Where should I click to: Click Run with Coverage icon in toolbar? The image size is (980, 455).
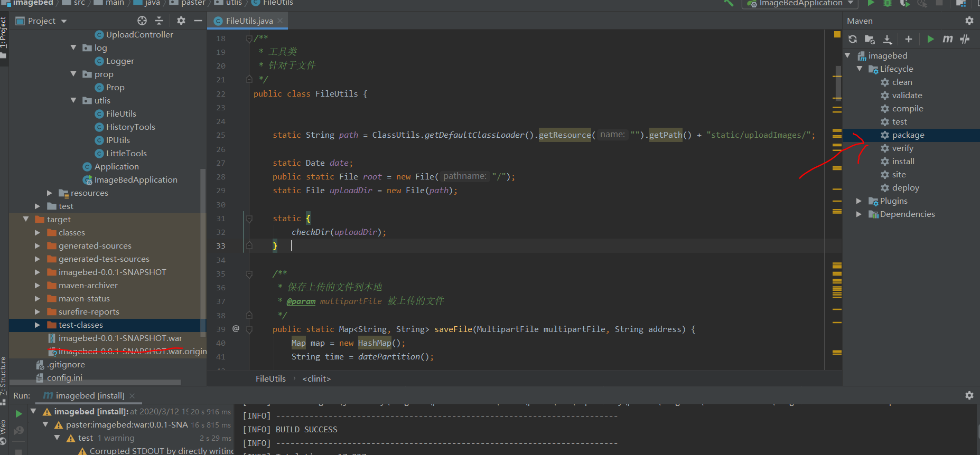(905, 3)
